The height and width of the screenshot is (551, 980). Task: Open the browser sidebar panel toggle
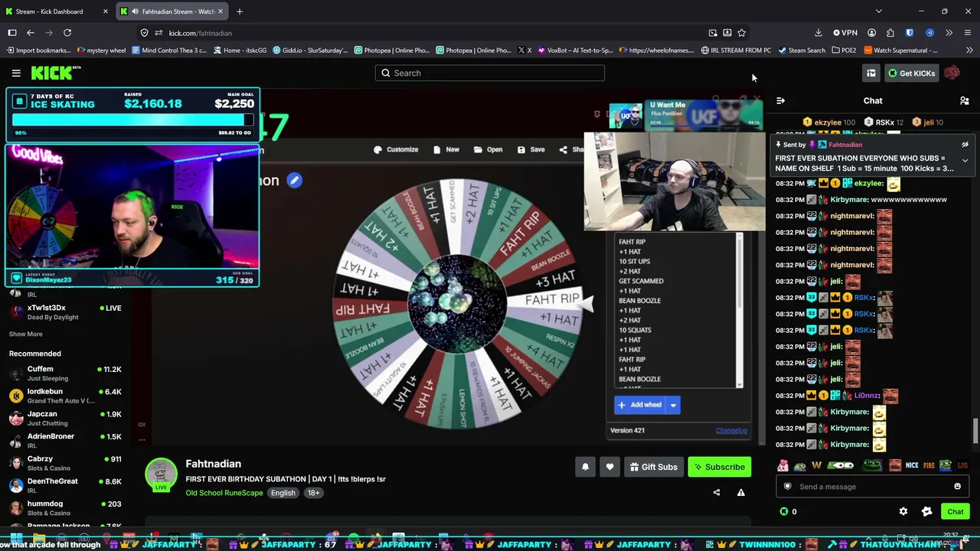click(12, 33)
